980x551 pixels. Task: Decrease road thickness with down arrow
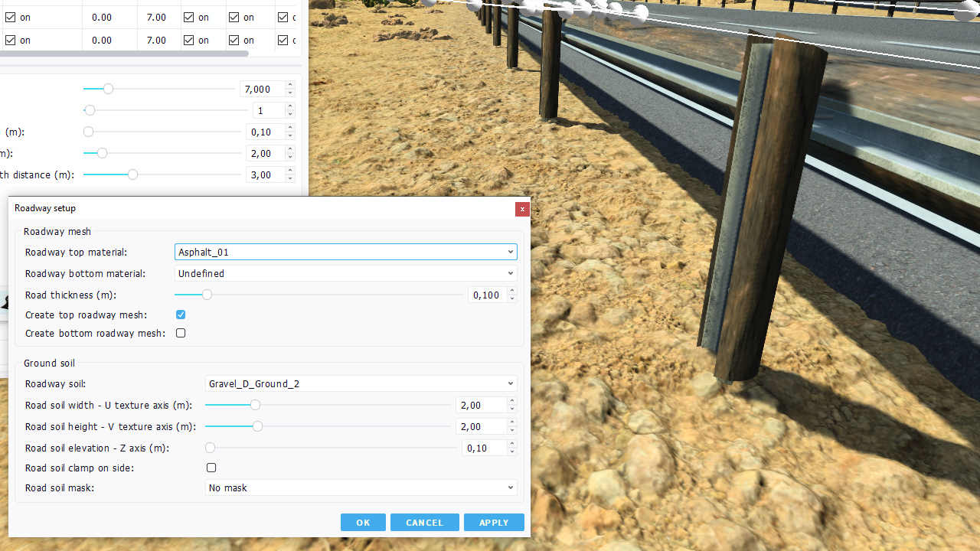(x=511, y=298)
